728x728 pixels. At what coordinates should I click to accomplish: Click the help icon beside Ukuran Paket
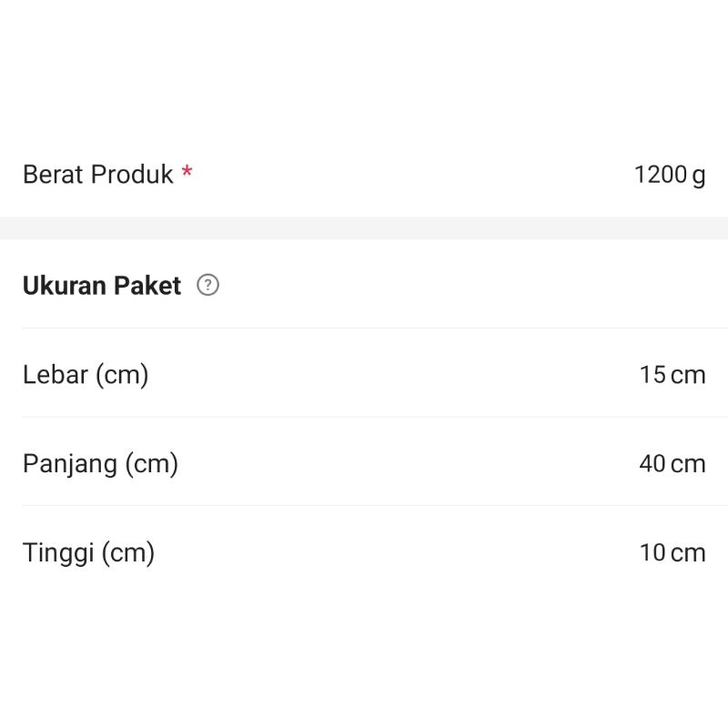point(208,286)
